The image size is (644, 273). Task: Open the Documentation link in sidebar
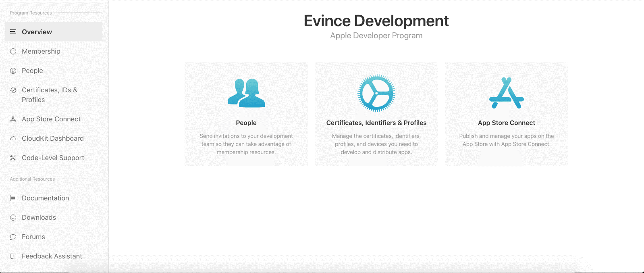tap(46, 198)
